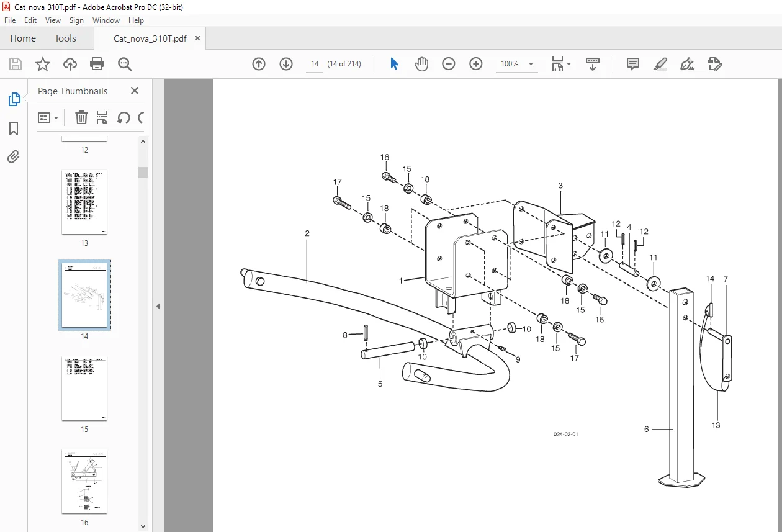Open the Edit menu
782x532 pixels.
coord(30,20)
